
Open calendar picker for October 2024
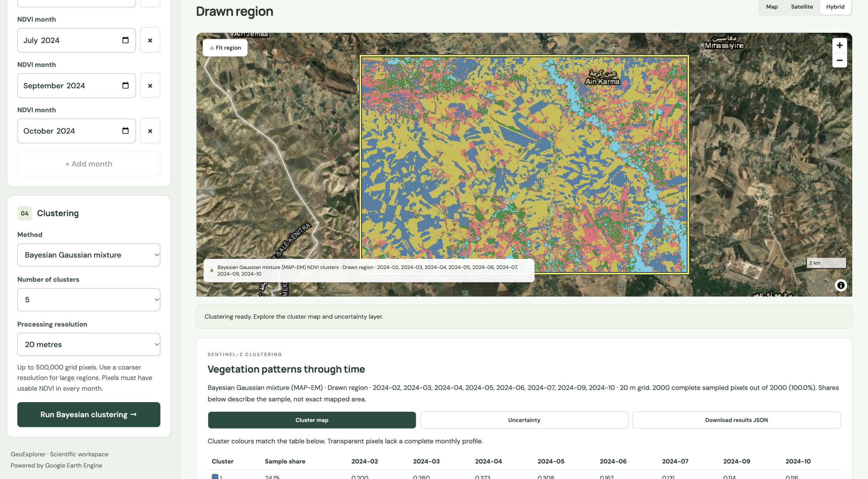pos(125,131)
